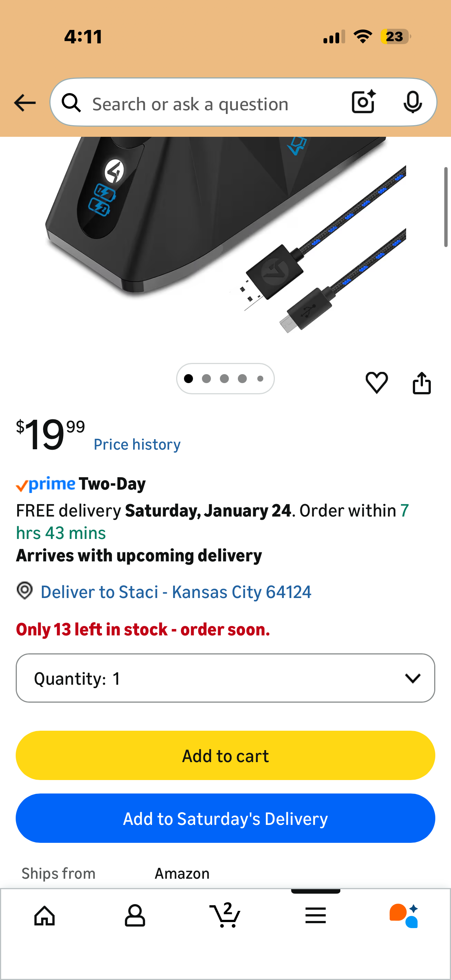Start a voice search with the microphone icon

click(413, 102)
